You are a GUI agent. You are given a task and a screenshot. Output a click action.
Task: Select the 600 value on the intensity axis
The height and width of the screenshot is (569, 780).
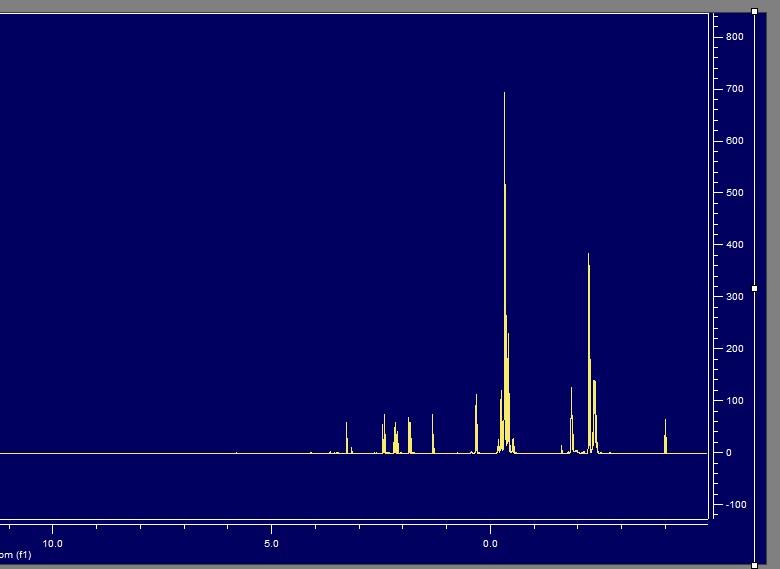(x=735, y=141)
